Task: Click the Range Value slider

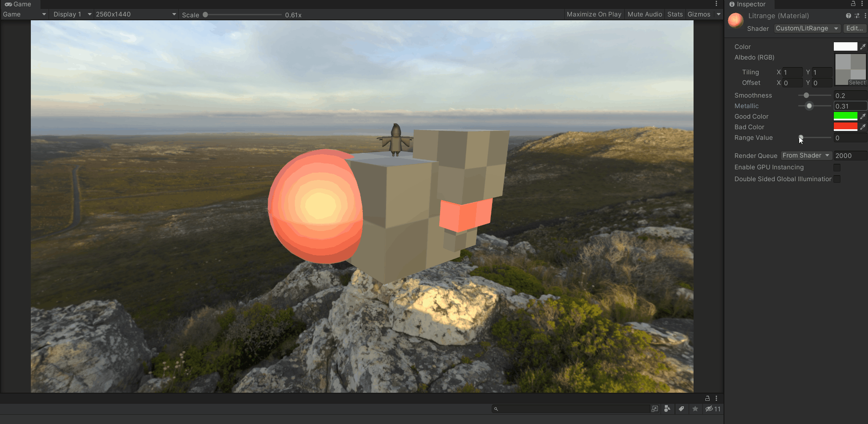Action: coord(815,138)
